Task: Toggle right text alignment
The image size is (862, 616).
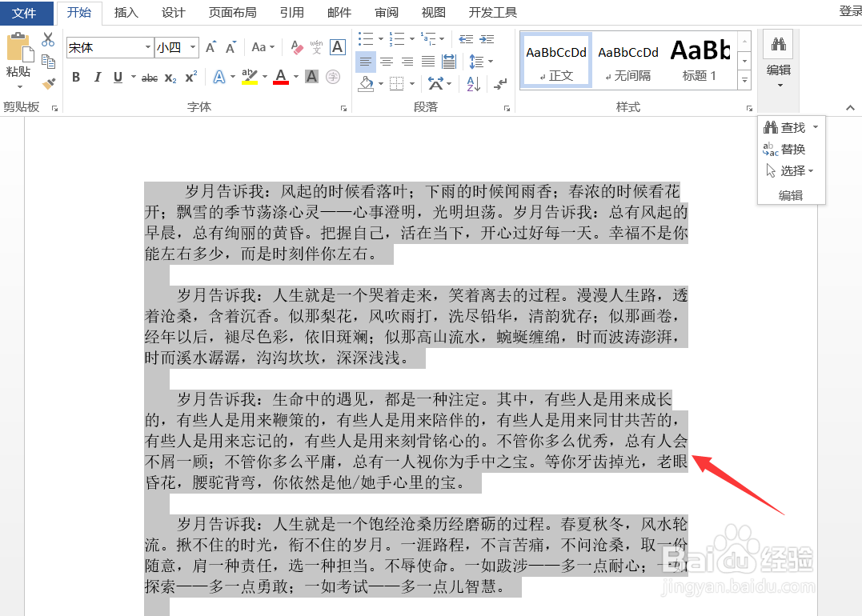Action: [x=407, y=62]
